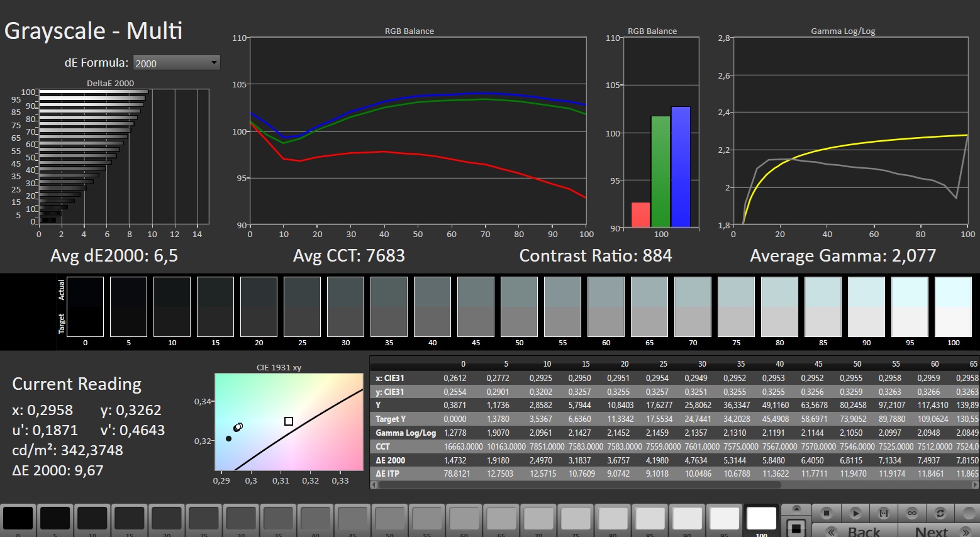Click the Actual/Target swatch labeled 50

[519, 307]
